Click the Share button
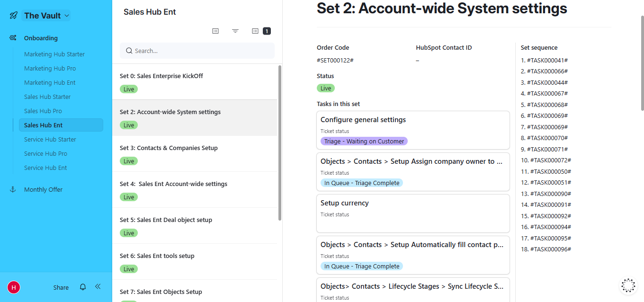644x302 pixels. point(61,287)
